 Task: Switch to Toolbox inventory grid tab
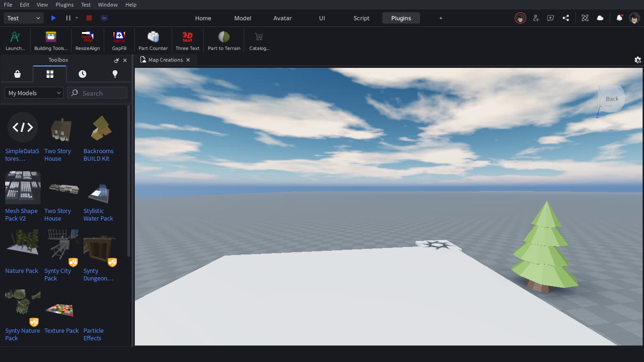click(x=50, y=74)
